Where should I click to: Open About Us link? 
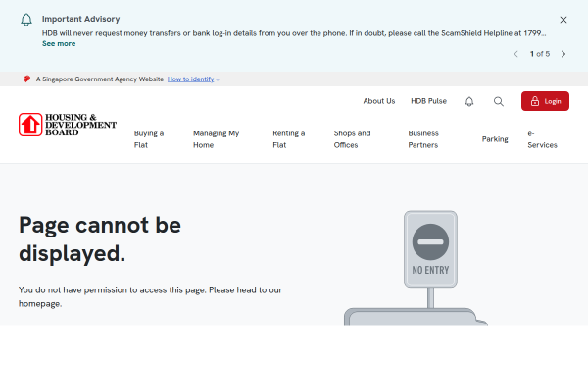pyautogui.click(x=378, y=101)
